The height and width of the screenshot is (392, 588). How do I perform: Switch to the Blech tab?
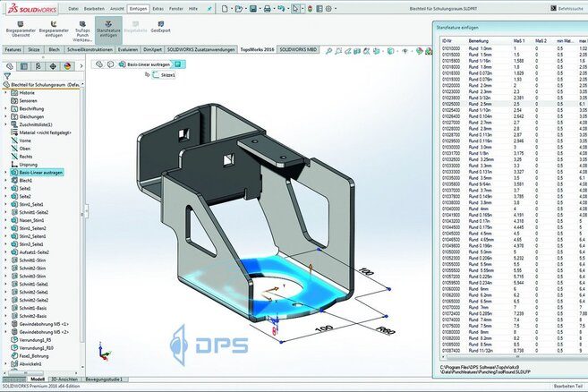coord(54,49)
